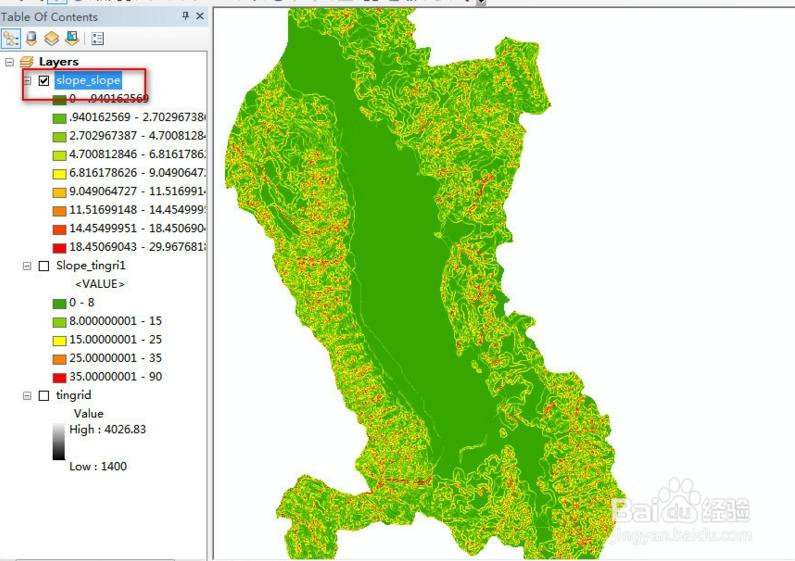The width and height of the screenshot is (795, 561).
Task: Click the 8.000000001 - 15 class label
Action: (x=116, y=321)
